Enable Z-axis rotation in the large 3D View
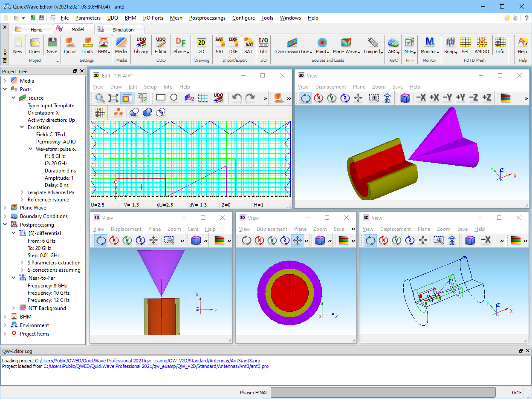The width and height of the screenshot is (532, 399). (x=345, y=98)
